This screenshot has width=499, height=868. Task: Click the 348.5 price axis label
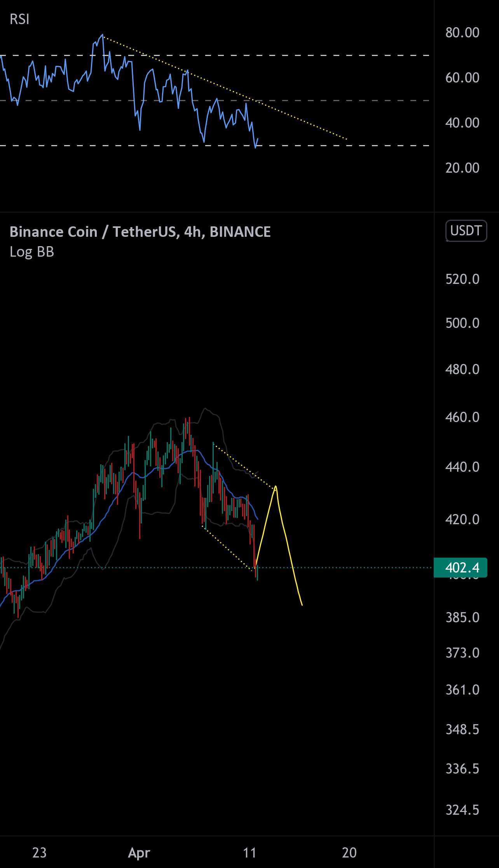point(462,730)
